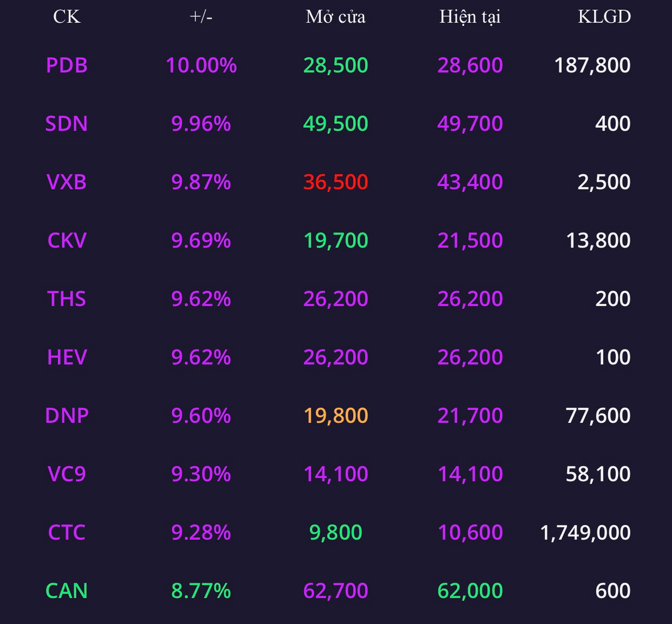Click the Mở cửa column header
The height and width of the screenshot is (624, 672).
pos(336,16)
